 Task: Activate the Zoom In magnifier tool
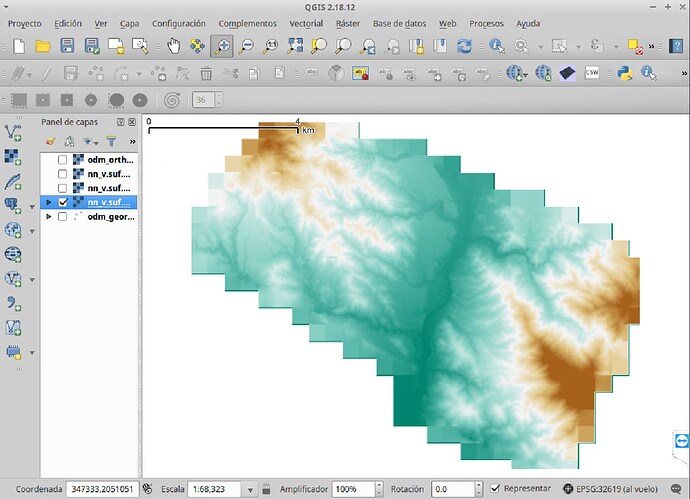[x=222, y=46]
